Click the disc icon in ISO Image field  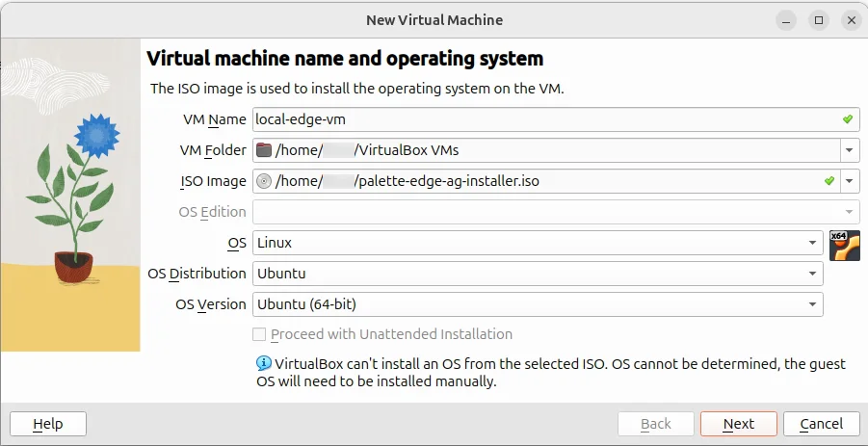pos(264,181)
